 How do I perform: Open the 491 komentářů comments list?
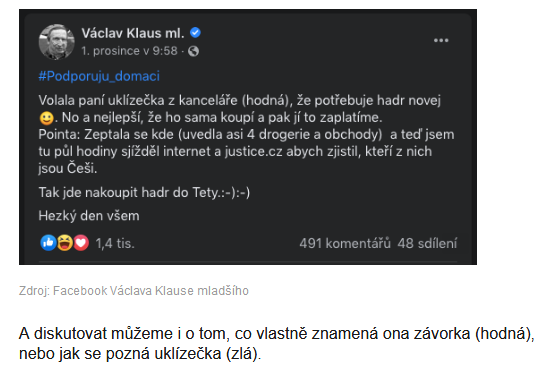pyautogui.click(x=345, y=243)
